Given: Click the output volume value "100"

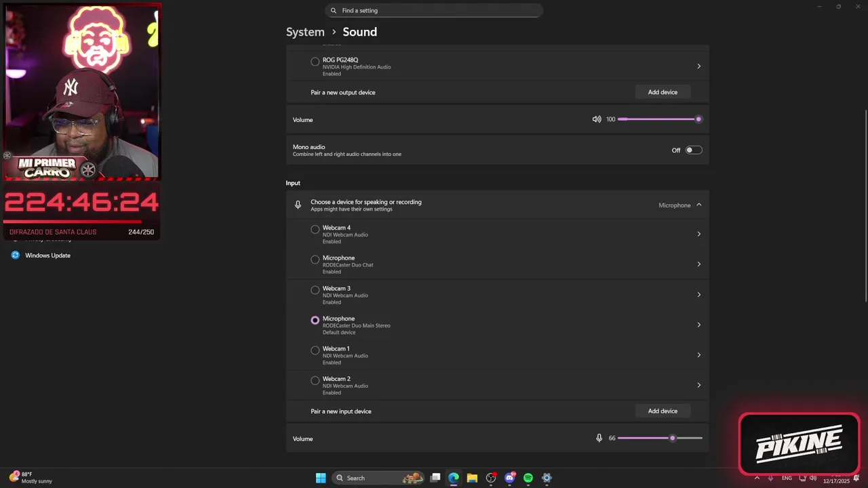Looking at the screenshot, I should 610,119.
